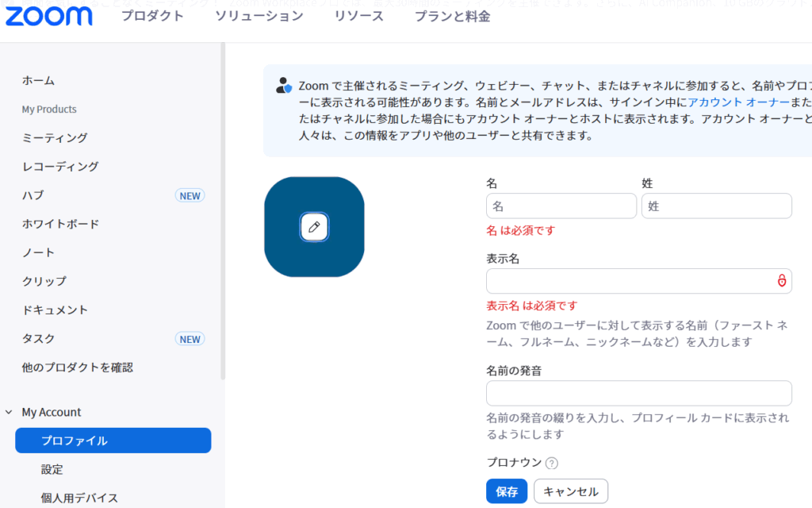Open ホワイトボード from the sidebar
The image size is (812, 508).
coord(60,224)
